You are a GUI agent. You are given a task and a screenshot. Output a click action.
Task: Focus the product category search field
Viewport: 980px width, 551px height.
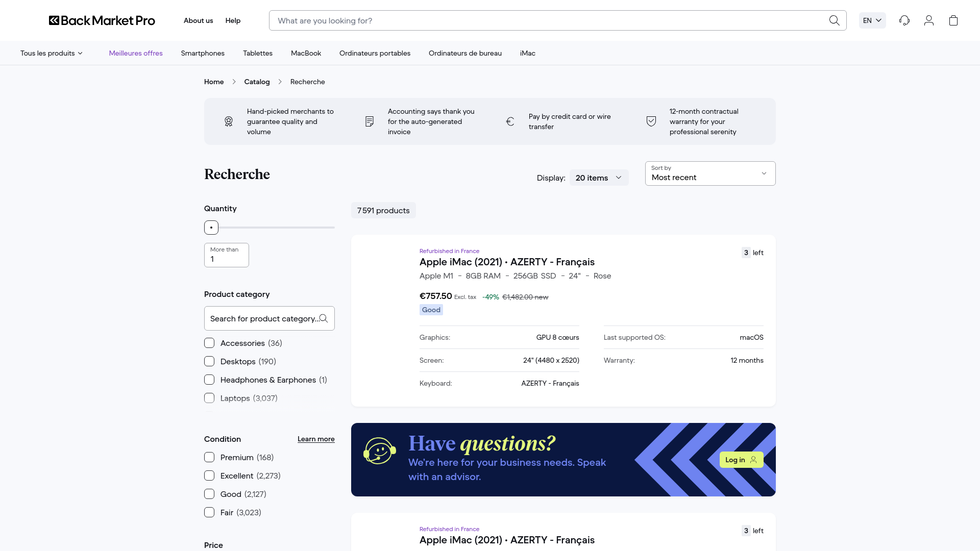tap(269, 318)
